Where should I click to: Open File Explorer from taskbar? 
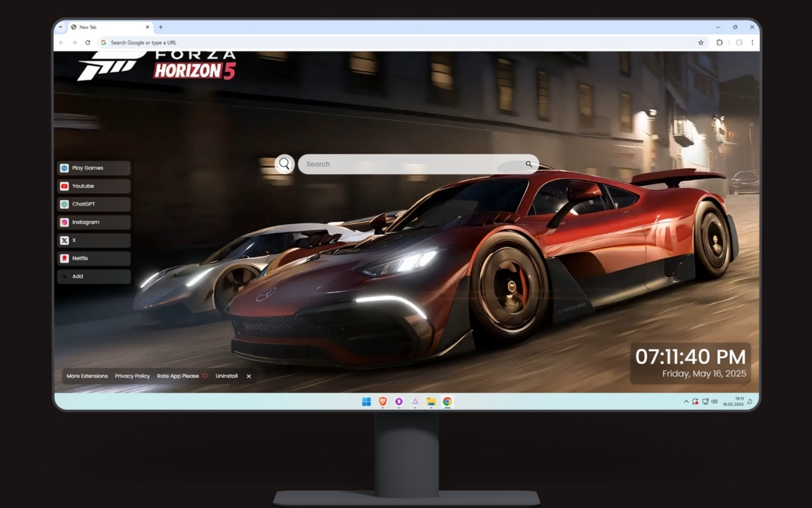point(431,401)
